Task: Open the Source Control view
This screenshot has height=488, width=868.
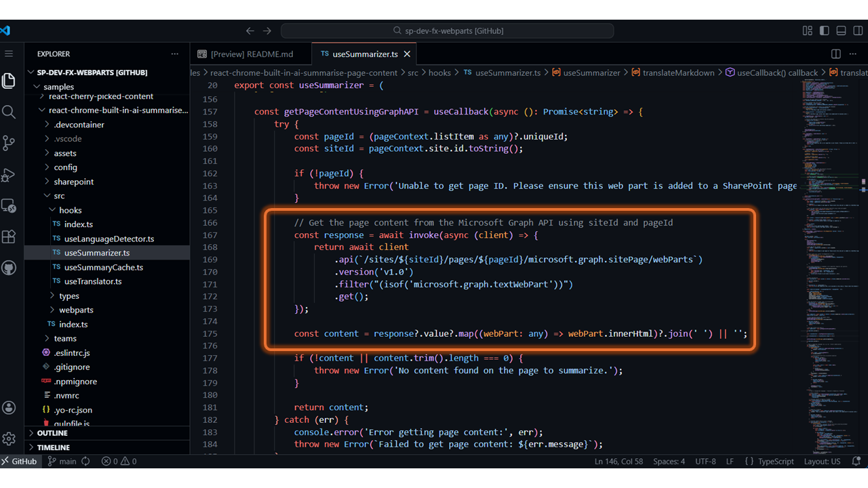Action: tap(9, 143)
